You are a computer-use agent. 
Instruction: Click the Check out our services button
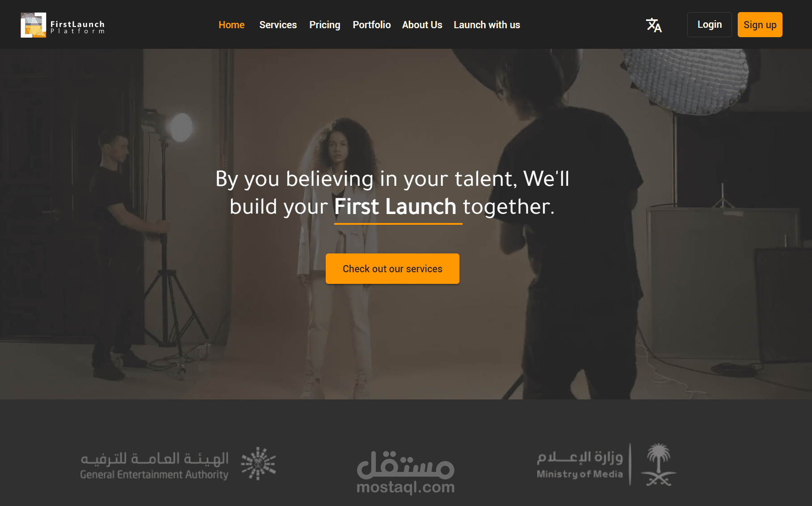[x=392, y=269]
